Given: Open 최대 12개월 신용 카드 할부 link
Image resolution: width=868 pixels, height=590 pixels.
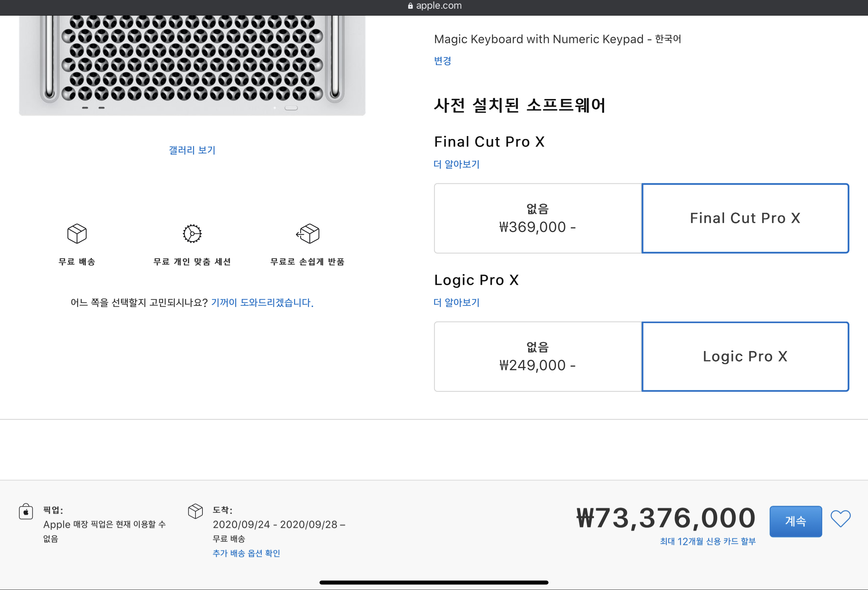Looking at the screenshot, I should click(707, 541).
